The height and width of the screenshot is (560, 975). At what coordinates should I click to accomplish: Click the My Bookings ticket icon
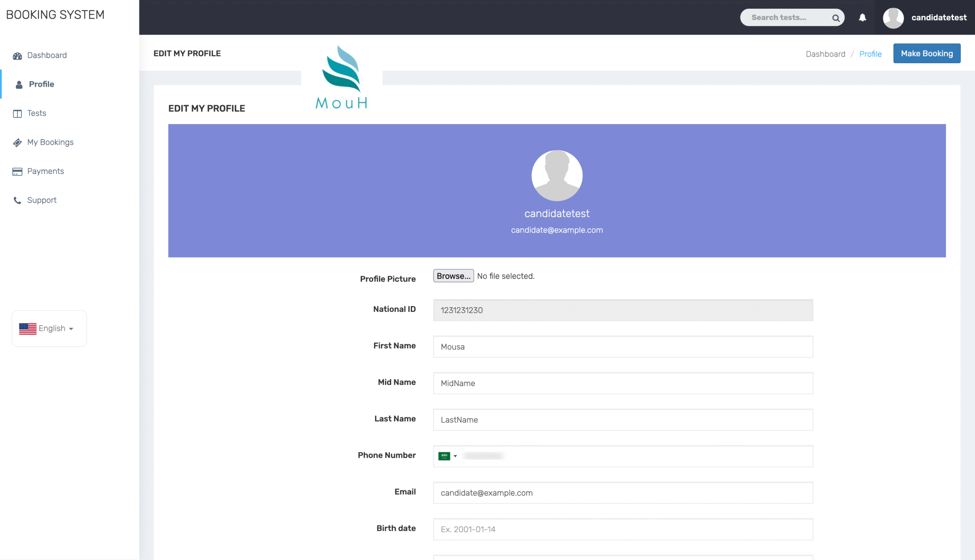click(17, 143)
